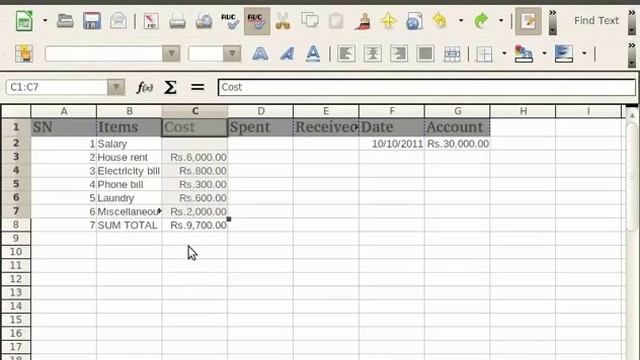Viewport: 640px width, 360px height.
Task: Select the Account header cell
Action: (457, 127)
